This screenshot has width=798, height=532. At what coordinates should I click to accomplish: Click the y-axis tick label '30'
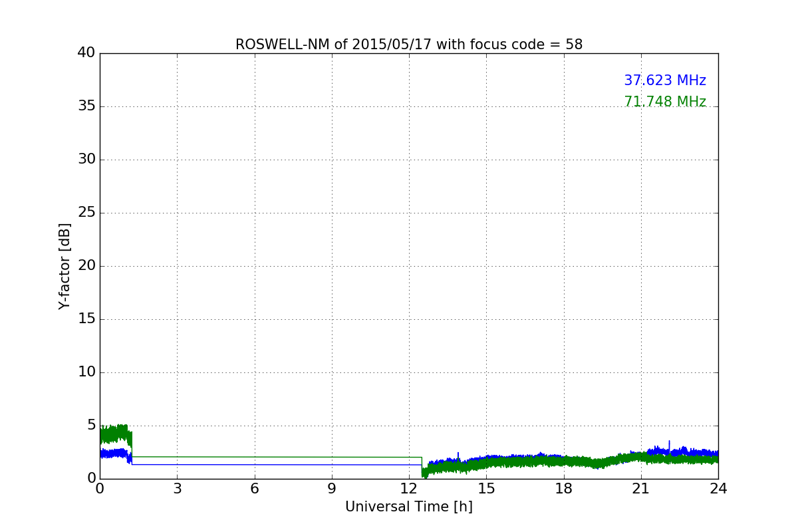pyautogui.click(x=86, y=159)
